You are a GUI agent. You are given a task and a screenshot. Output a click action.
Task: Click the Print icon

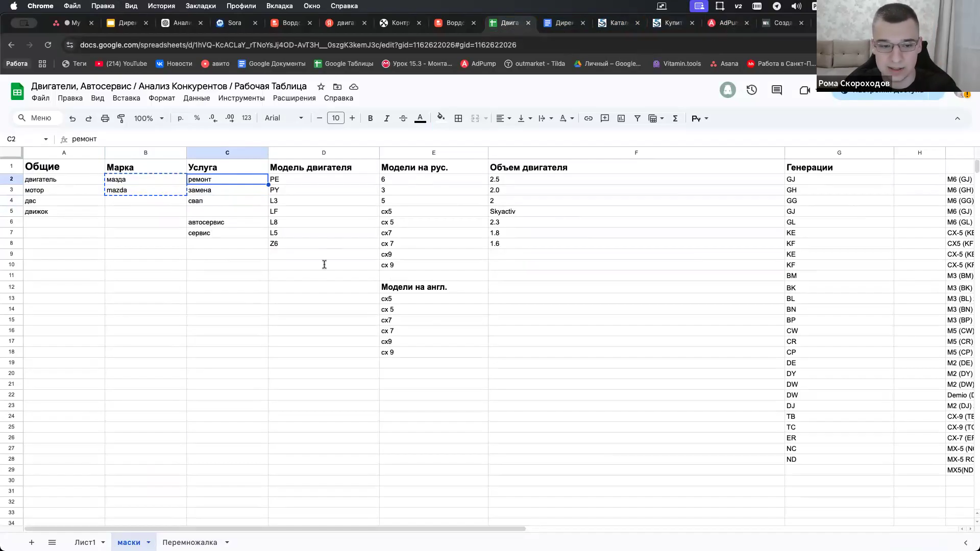point(105,118)
